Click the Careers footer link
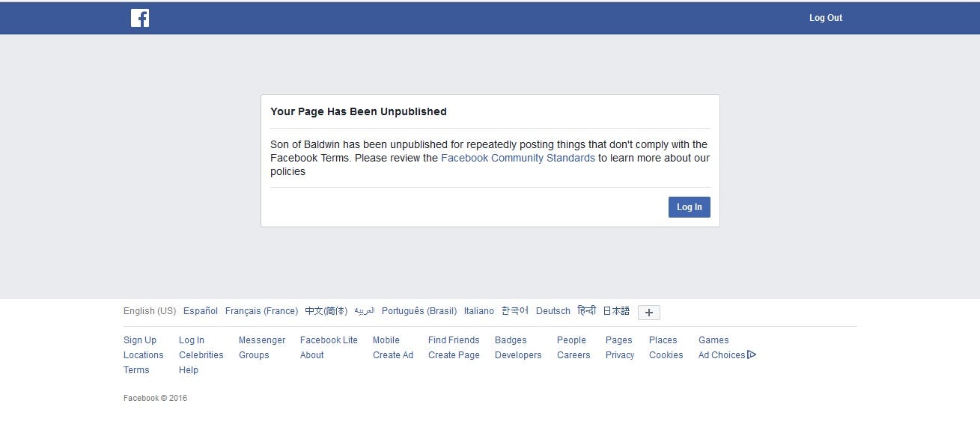The height and width of the screenshot is (430, 980). click(573, 355)
